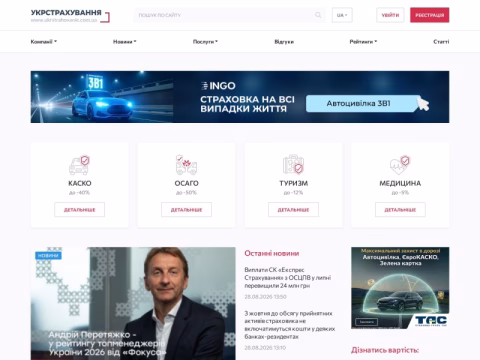Click Детальніше under ТУРИЗМ
The width and height of the screenshot is (480, 360).
(x=293, y=210)
